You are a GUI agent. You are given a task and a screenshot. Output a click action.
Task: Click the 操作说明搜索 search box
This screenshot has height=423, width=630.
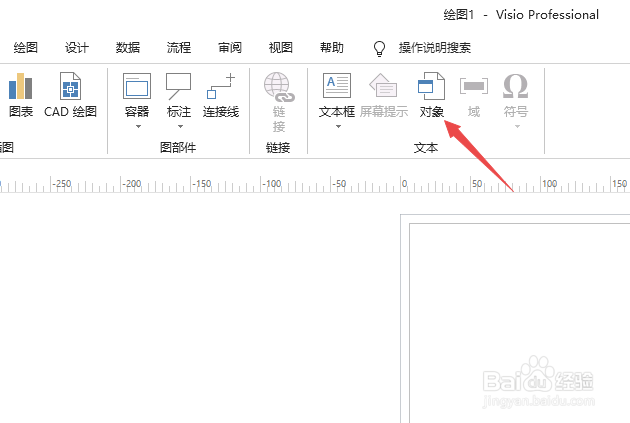435,47
